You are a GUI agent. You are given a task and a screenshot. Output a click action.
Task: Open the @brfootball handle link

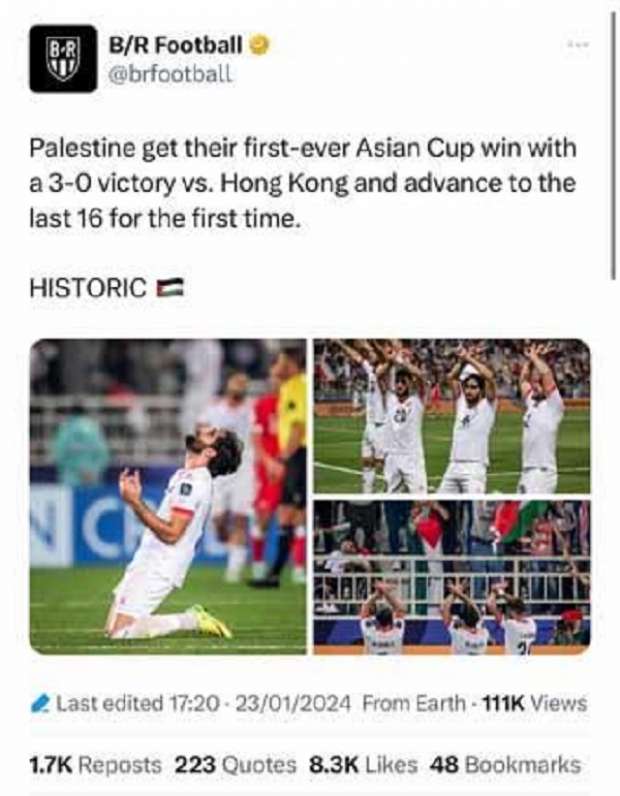click(x=170, y=74)
